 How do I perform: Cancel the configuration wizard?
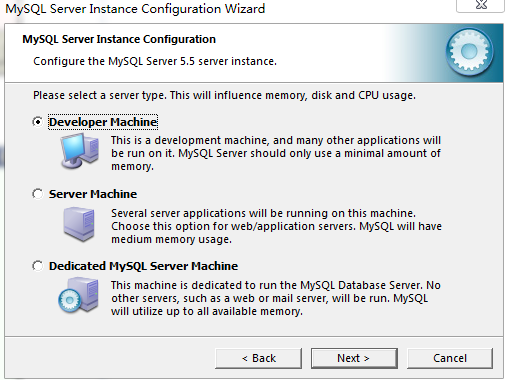(450, 358)
